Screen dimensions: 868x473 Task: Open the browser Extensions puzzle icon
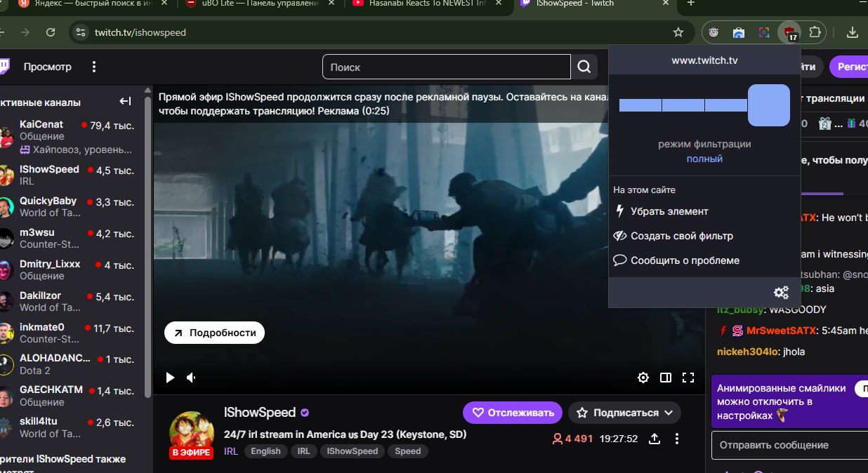click(815, 32)
